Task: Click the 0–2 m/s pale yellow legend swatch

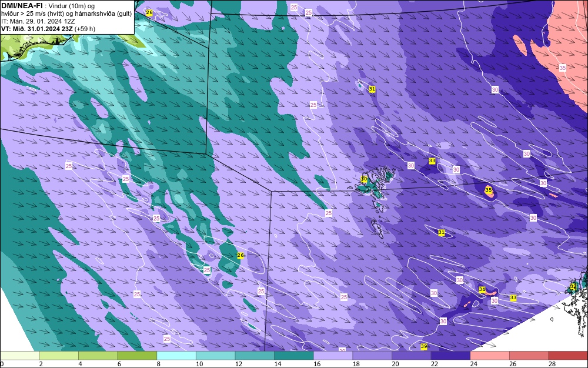Action: tap(19, 355)
